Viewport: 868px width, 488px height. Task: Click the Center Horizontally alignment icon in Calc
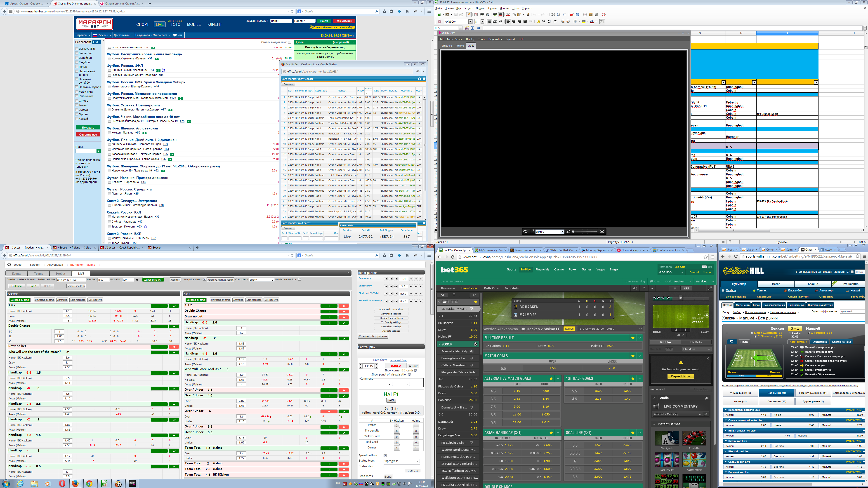pos(514,21)
